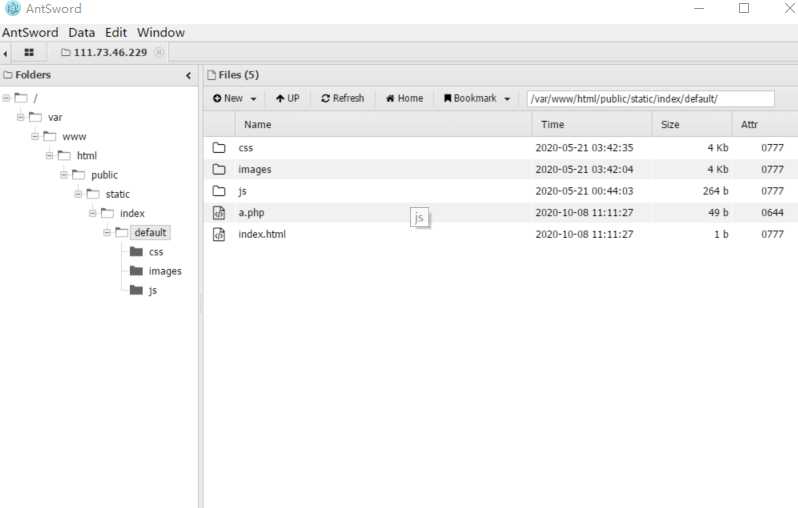Click the default folder icon in tree

pos(122,233)
